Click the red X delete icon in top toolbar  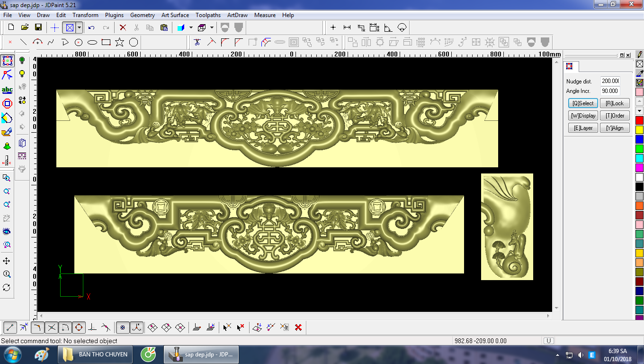(x=123, y=27)
